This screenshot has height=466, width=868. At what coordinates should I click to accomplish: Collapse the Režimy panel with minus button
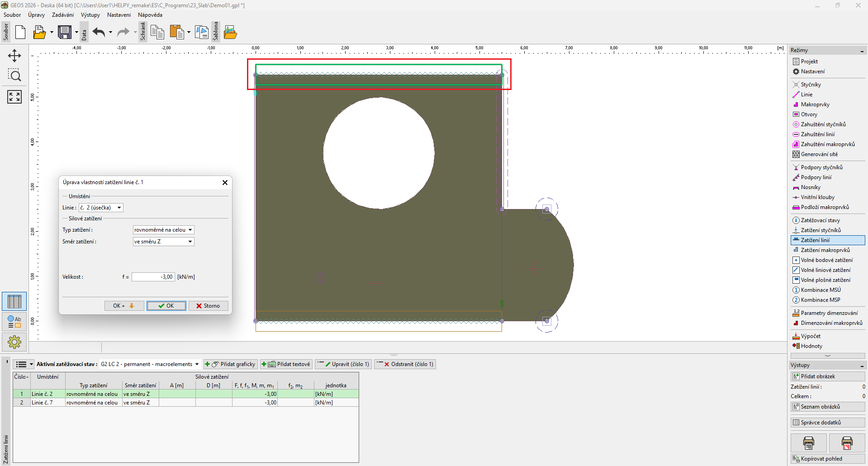click(x=862, y=51)
